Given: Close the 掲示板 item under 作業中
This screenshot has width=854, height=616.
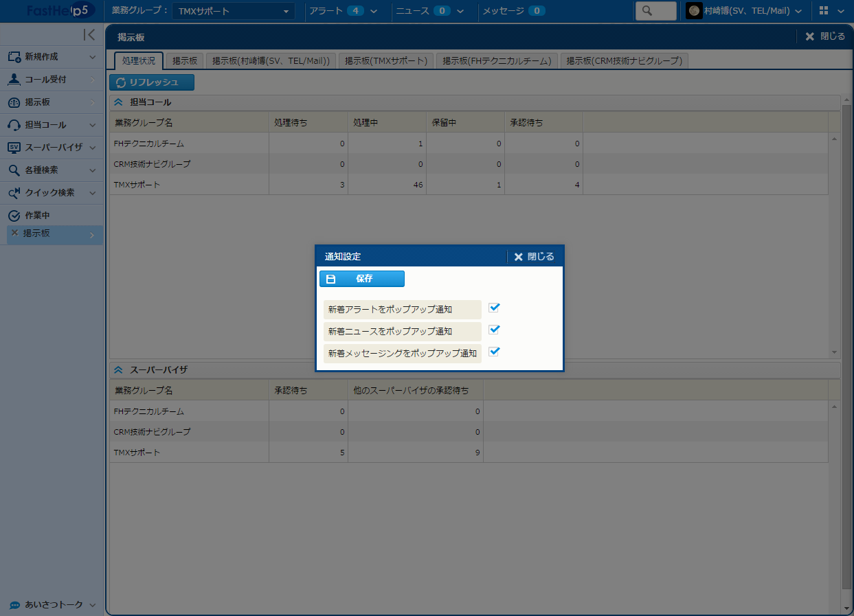Looking at the screenshot, I should point(14,233).
